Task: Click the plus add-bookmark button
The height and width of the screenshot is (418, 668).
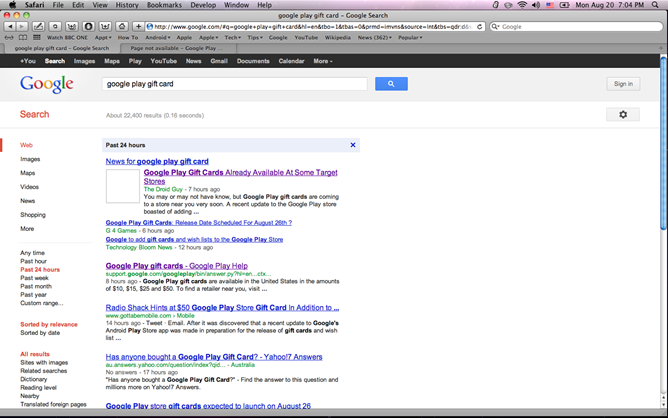Action: coord(138,26)
